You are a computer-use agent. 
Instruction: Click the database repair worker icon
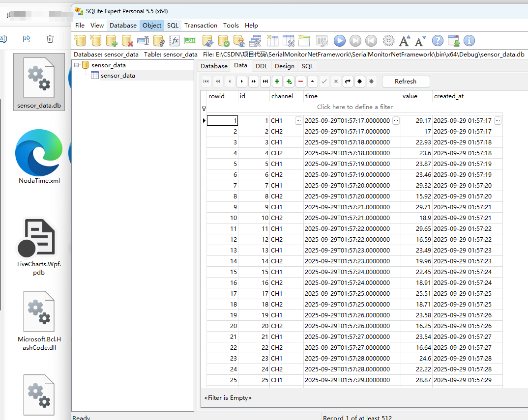(x=239, y=41)
